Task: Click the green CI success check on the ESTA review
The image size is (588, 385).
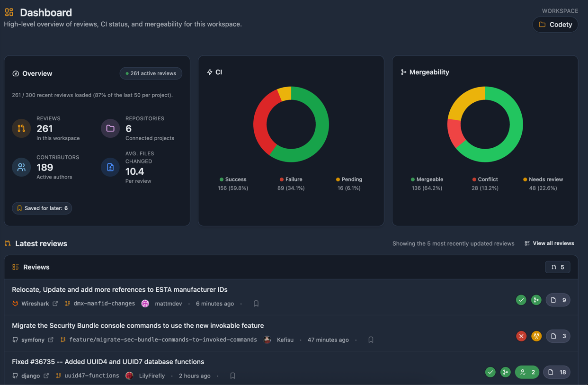Action: click(x=521, y=300)
